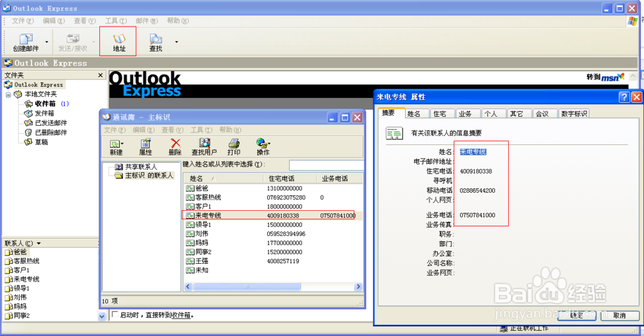Select 客服热线 row in address book list
This screenshot has width=644, height=336.
coord(273,197)
